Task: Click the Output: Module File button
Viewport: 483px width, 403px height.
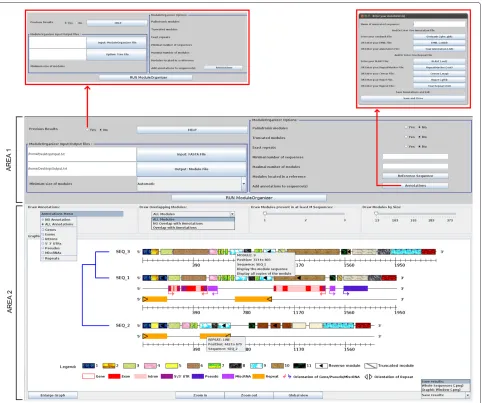Action: point(191,169)
